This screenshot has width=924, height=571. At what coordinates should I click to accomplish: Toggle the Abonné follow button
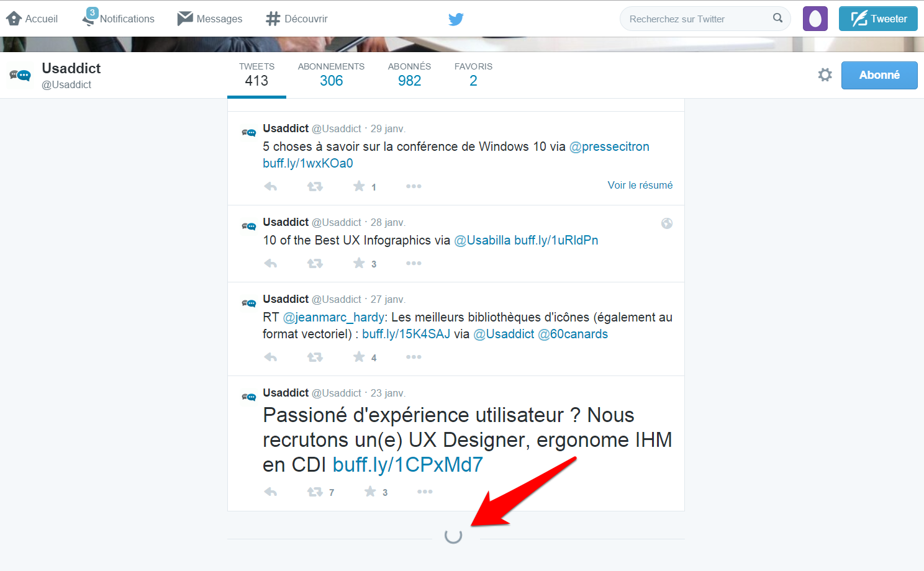tap(879, 75)
